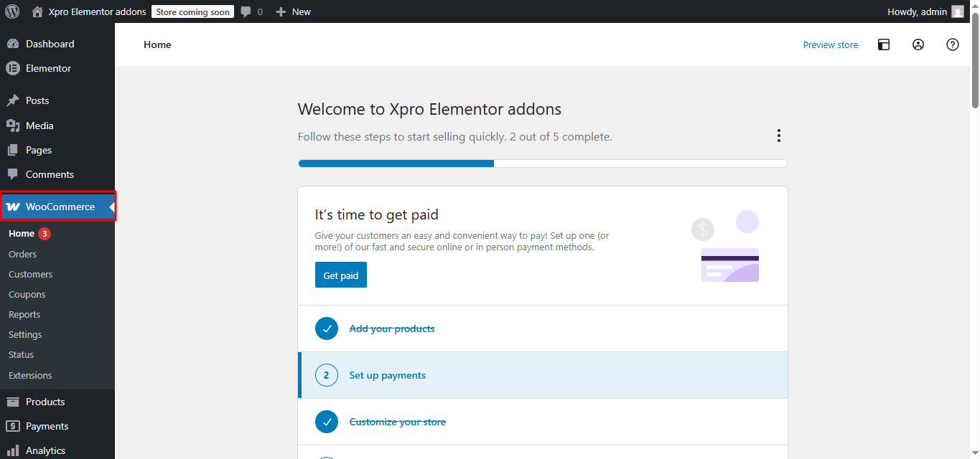Click the Get paid button
980x459 pixels.
click(x=340, y=275)
